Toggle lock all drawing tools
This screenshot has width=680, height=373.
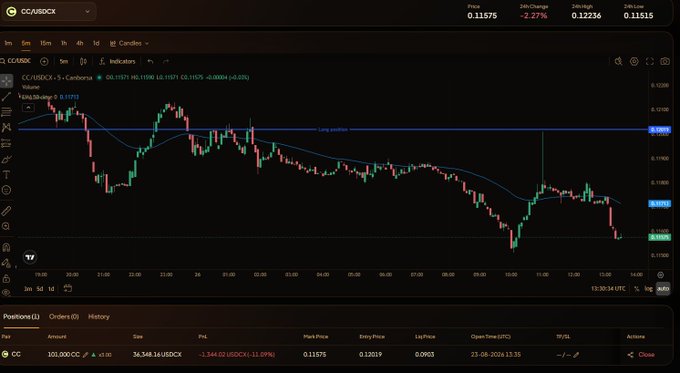point(7,278)
